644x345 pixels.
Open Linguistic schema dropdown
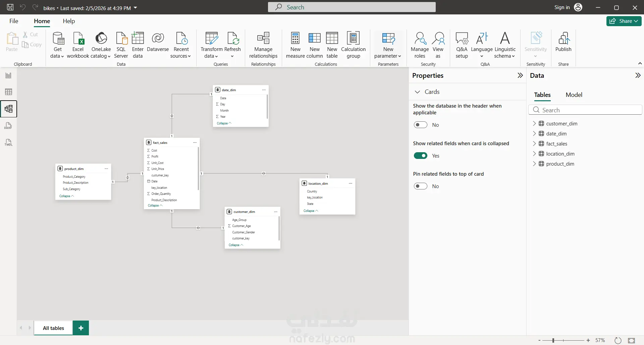point(505,45)
